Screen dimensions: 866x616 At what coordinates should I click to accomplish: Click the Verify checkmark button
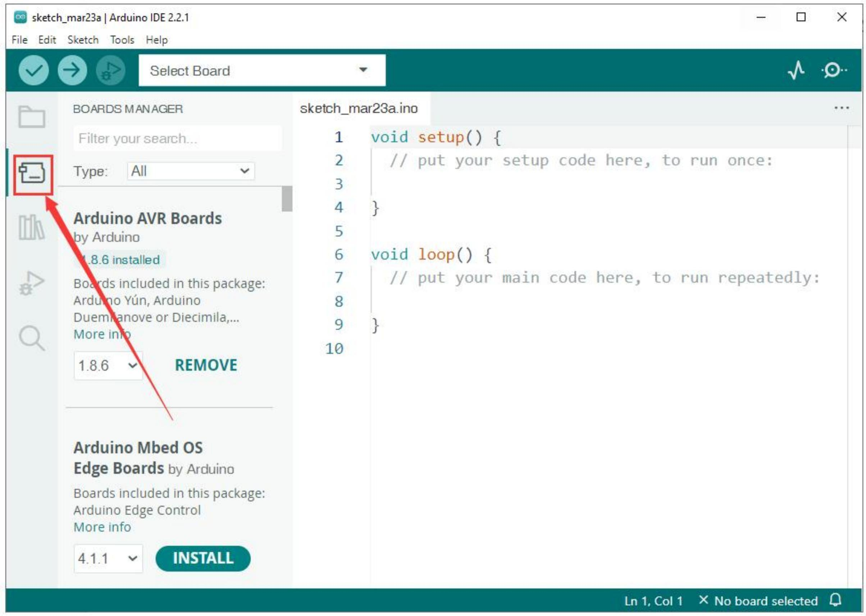pos(34,70)
